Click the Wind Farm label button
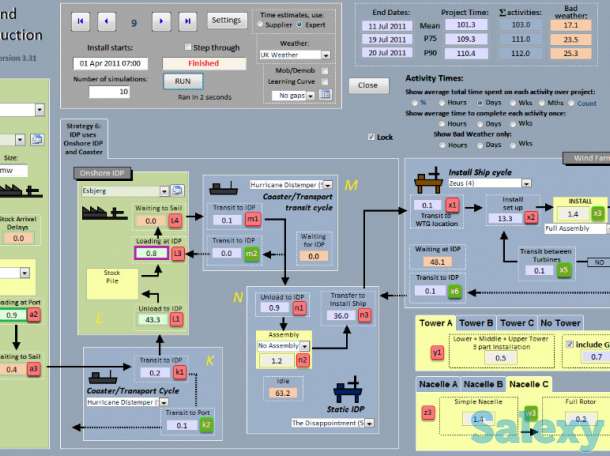The height and width of the screenshot is (456, 610). point(587,158)
